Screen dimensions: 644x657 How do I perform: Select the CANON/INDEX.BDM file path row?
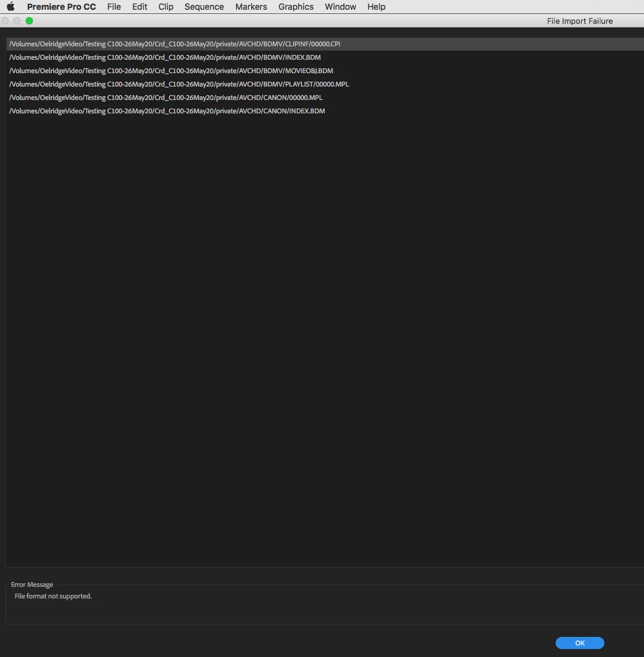325,111
